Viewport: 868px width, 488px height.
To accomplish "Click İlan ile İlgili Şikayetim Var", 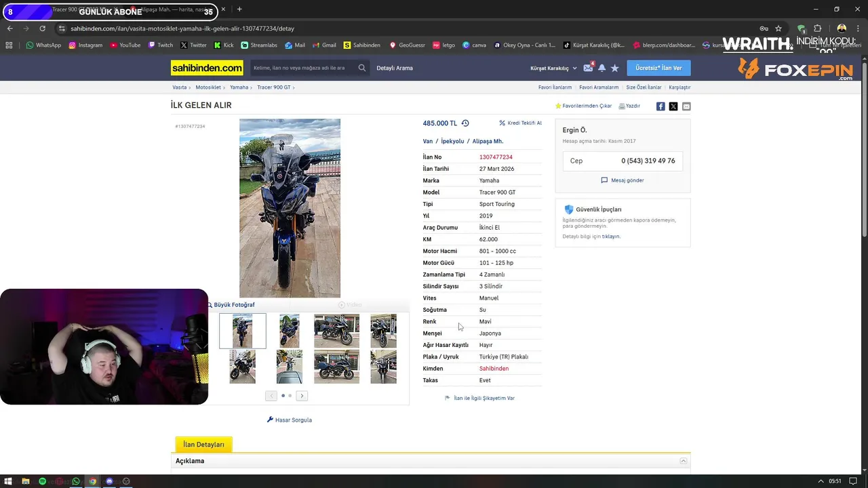I will [x=479, y=398].
